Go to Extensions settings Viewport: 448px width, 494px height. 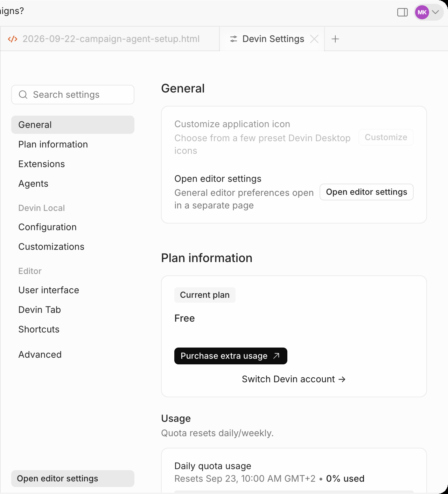pyautogui.click(x=73, y=164)
